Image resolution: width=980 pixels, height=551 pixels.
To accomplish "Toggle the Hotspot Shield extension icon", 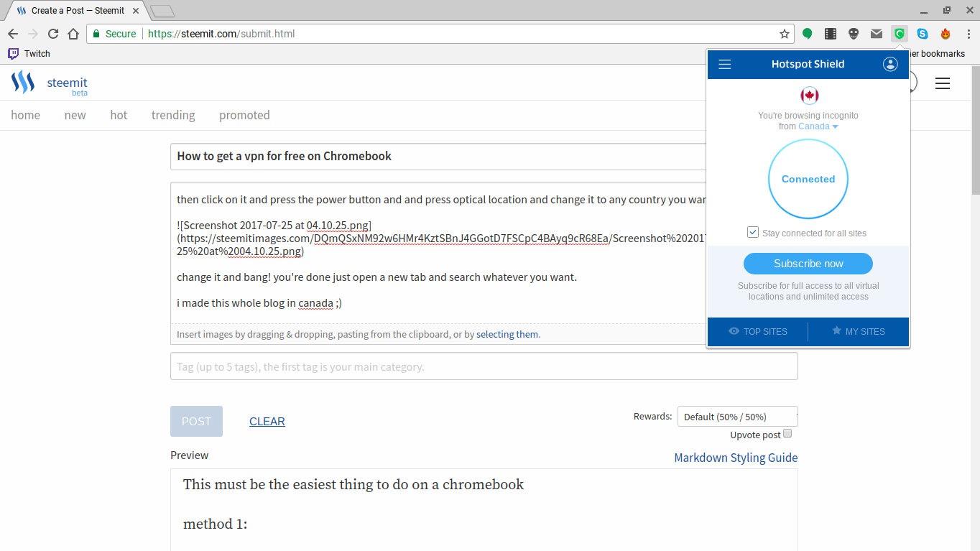I will point(900,34).
